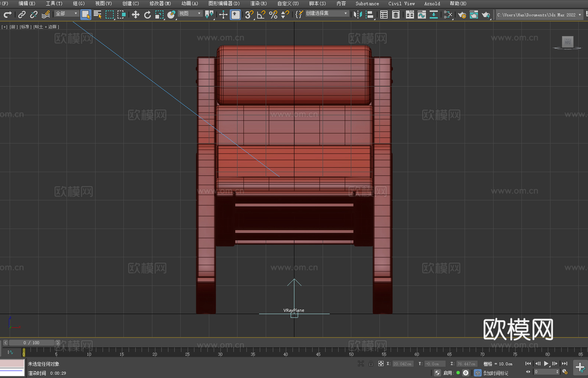
Task: Open the Curve Editor
Action: click(x=422, y=14)
